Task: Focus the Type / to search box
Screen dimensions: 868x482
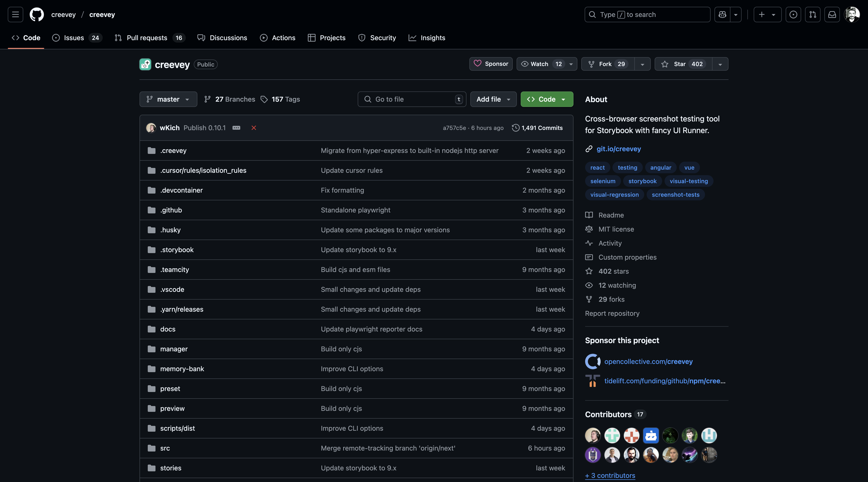Action: [647, 15]
